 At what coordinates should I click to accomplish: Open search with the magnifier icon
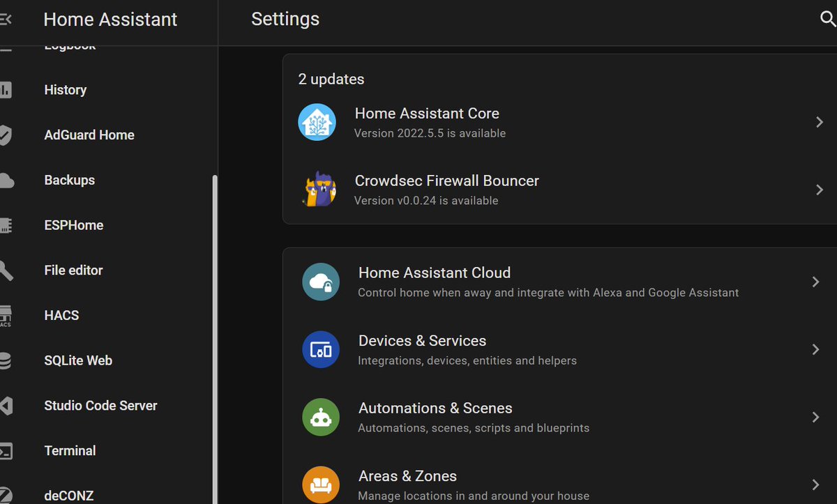[x=828, y=19]
